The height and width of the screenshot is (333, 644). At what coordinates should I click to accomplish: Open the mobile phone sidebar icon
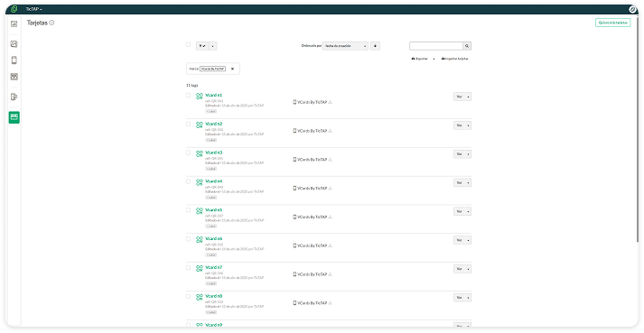click(14, 60)
